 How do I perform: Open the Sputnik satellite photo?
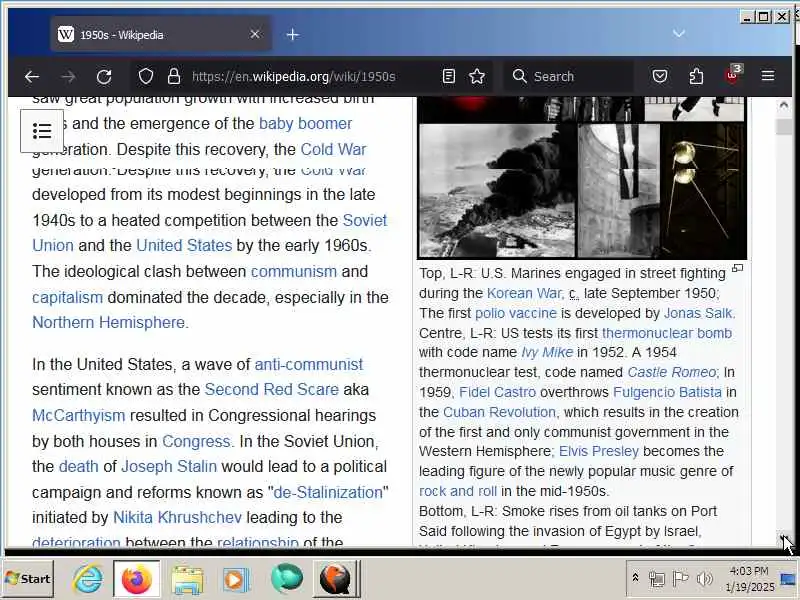pos(703,190)
